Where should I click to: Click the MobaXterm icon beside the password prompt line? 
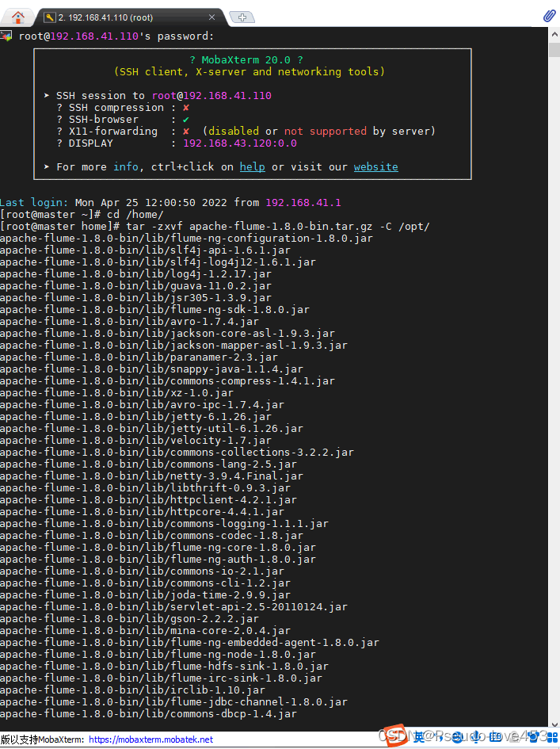[6, 35]
